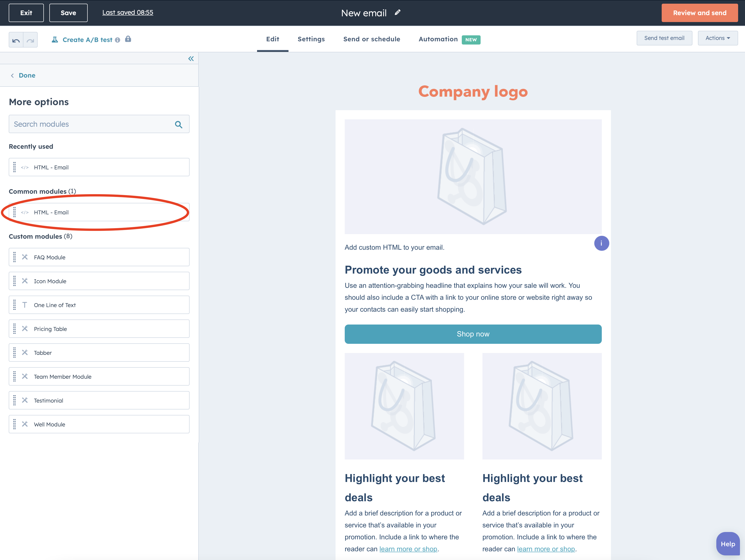Switch to the Settings tab
The width and height of the screenshot is (745, 560).
coord(311,39)
